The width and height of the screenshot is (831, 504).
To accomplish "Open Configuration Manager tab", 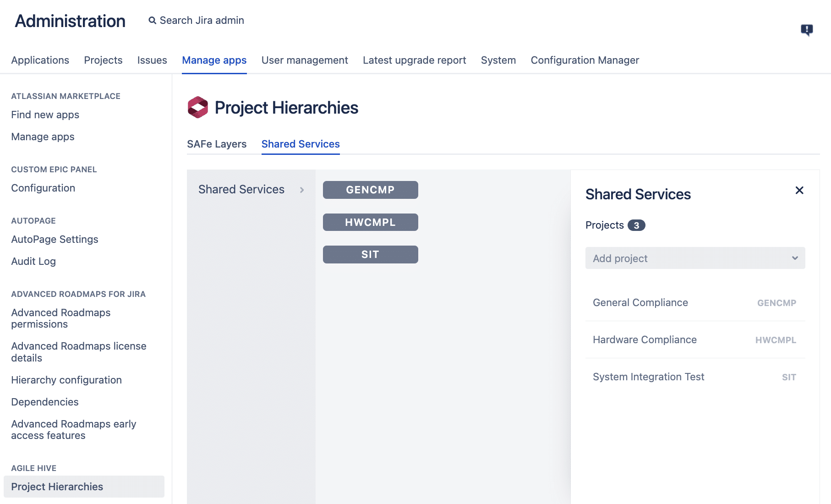I will (x=585, y=60).
